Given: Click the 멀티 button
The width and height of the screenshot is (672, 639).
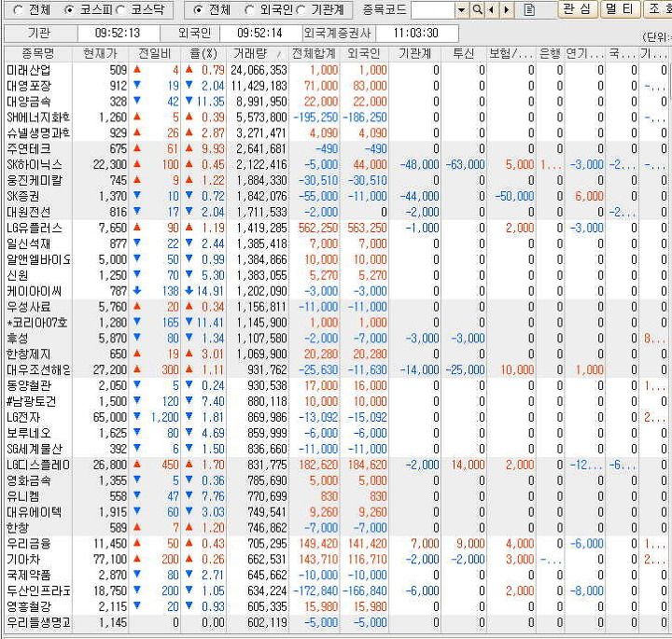Looking at the screenshot, I should click(620, 9).
